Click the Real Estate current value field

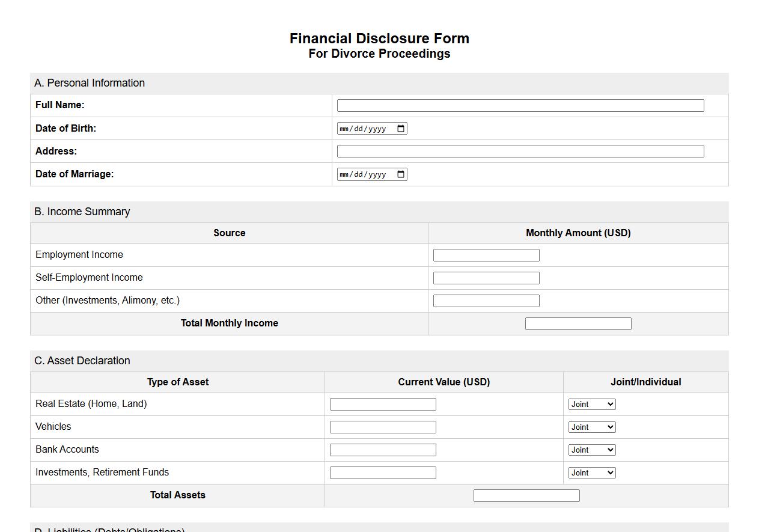pyautogui.click(x=383, y=404)
